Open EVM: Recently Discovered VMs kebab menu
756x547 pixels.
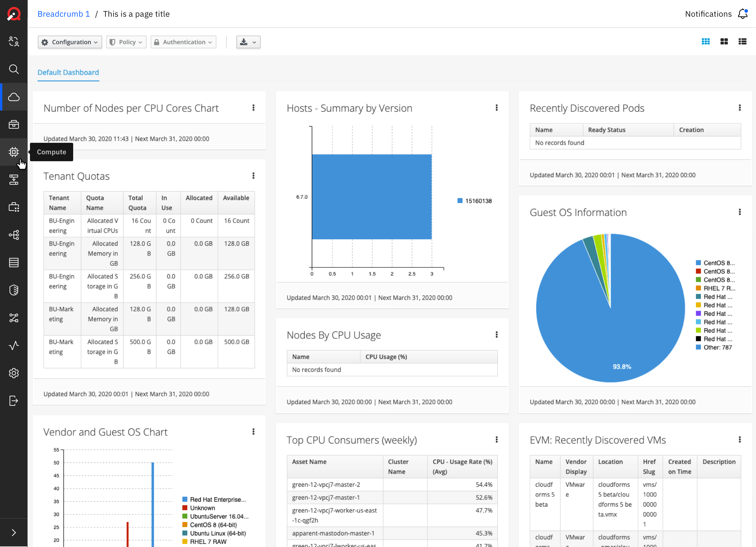[x=740, y=439]
